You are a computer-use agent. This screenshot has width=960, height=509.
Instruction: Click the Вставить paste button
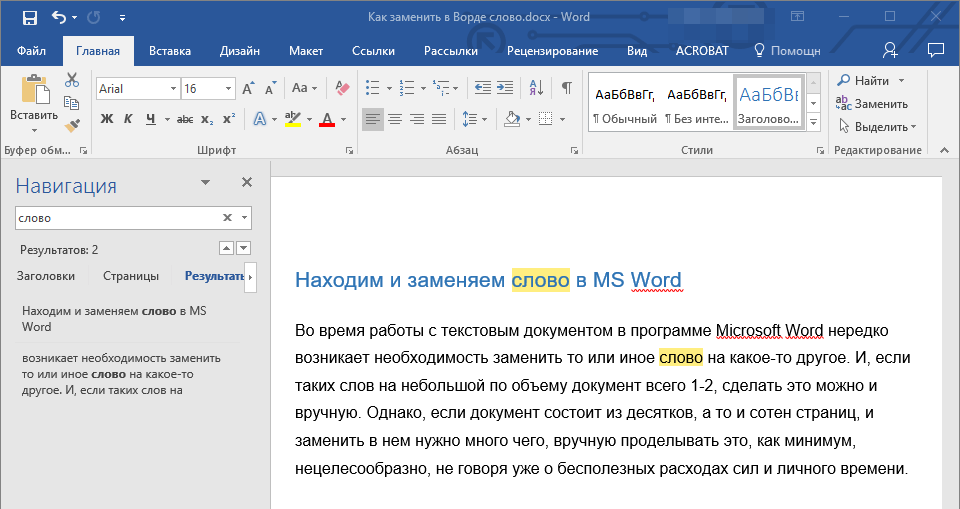34,103
